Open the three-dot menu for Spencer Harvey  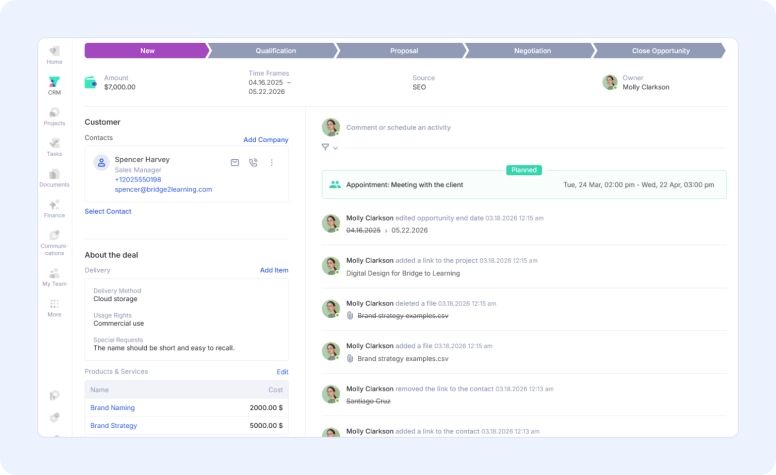tap(272, 162)
